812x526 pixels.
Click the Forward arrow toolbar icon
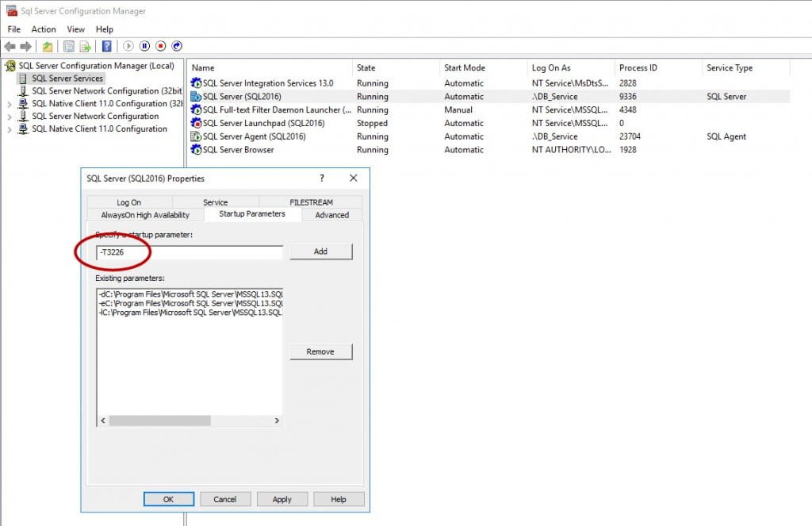(x=25, y=46)
